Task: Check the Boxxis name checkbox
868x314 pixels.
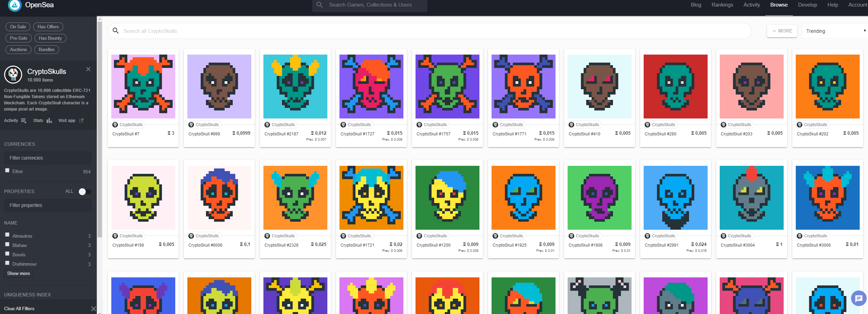Action: pyautogui.click(x=7, y=254)
